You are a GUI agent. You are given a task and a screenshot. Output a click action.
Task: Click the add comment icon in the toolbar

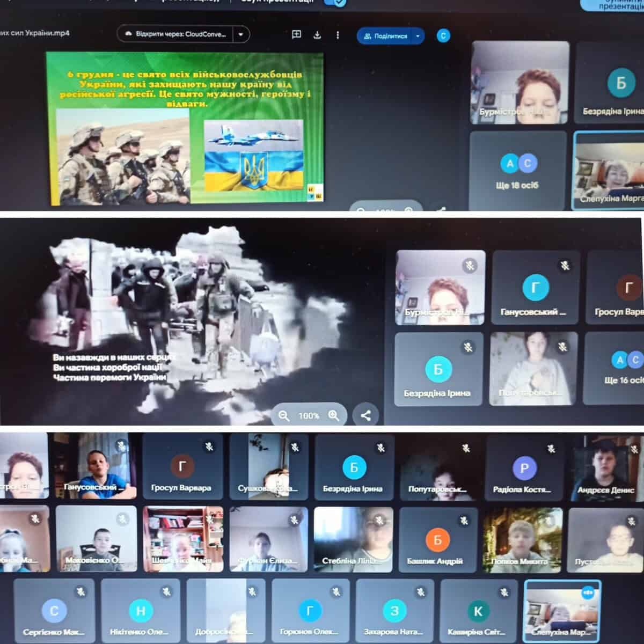[x=296, y=35]
